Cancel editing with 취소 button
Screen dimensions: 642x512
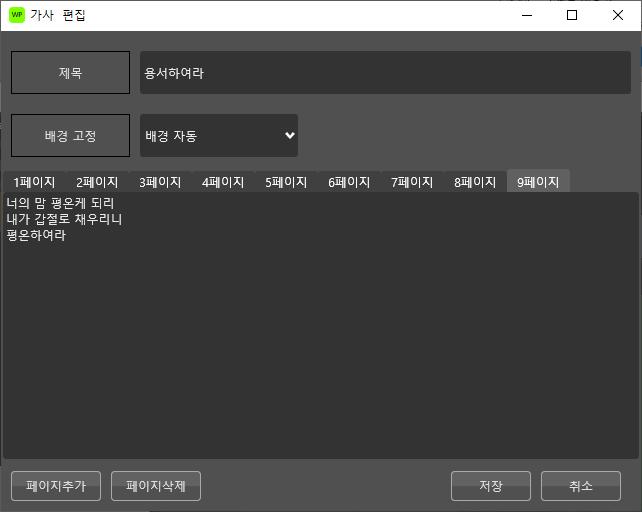581,486
